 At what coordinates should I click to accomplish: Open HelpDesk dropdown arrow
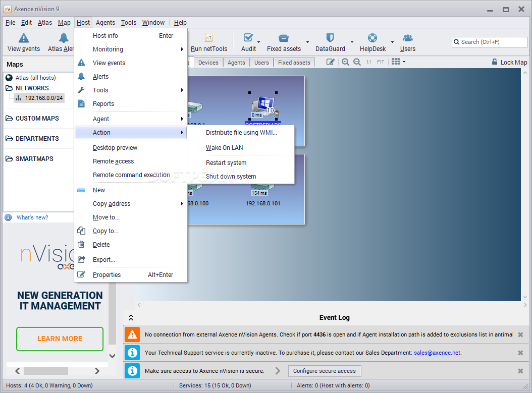[x=392, y=42]
